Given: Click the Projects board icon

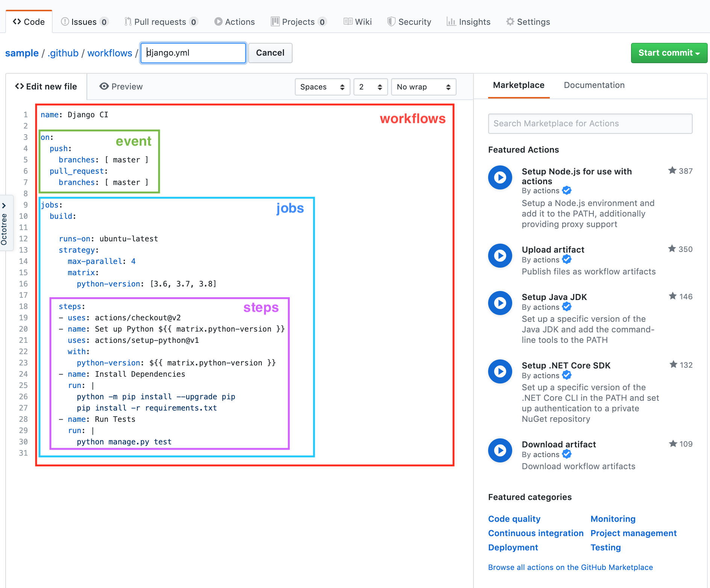Looking at the screenshot, I should tap(275, 21).
